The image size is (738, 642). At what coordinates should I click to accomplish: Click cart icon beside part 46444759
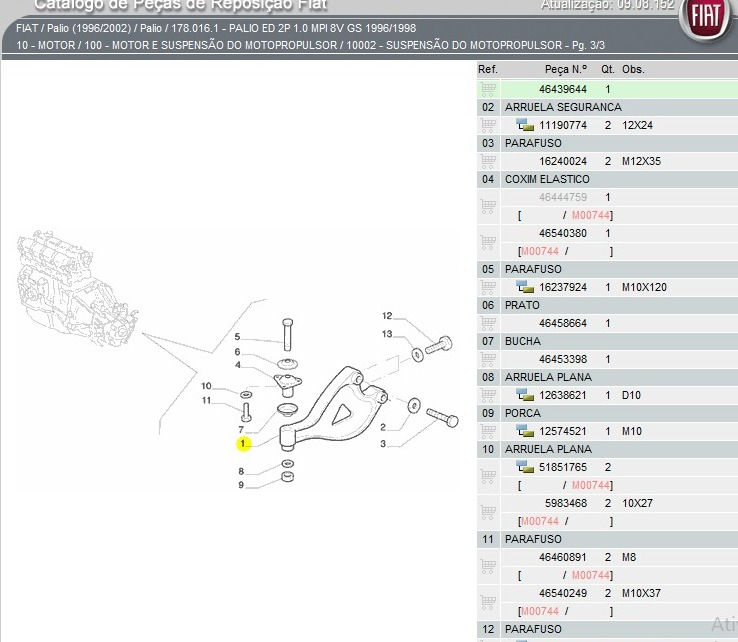pos(488,206)
